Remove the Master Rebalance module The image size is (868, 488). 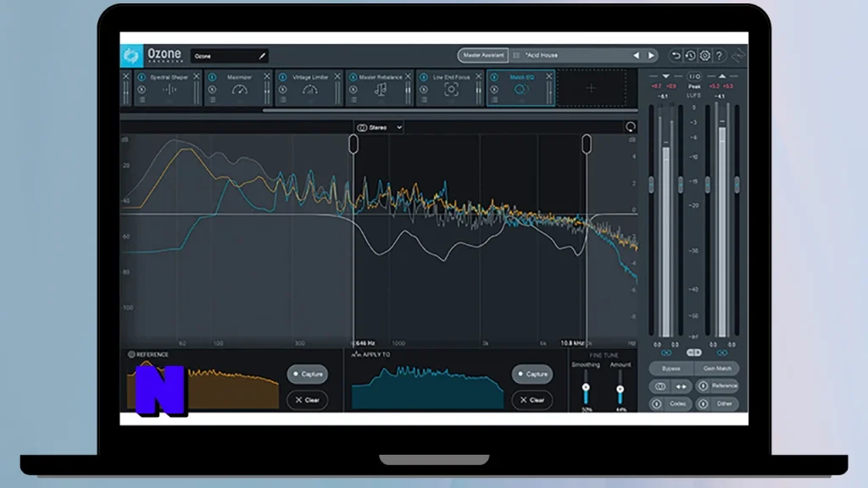coord(408,76)
